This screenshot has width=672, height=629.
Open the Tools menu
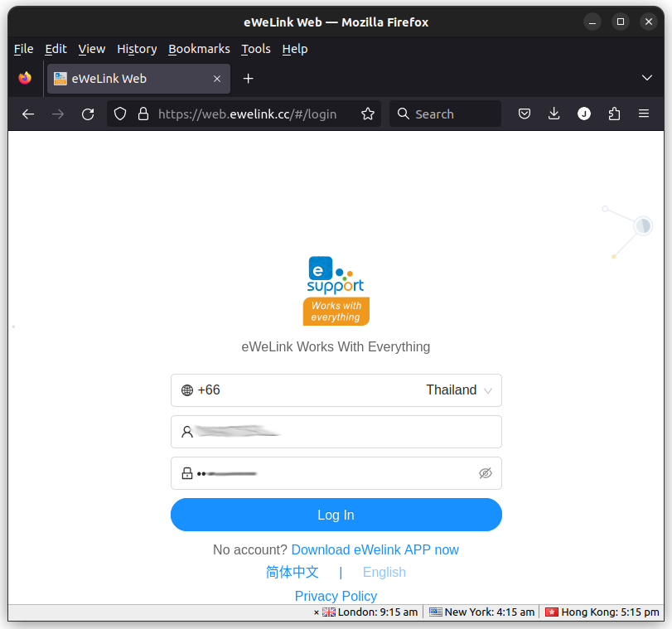[x=256, y=49]
